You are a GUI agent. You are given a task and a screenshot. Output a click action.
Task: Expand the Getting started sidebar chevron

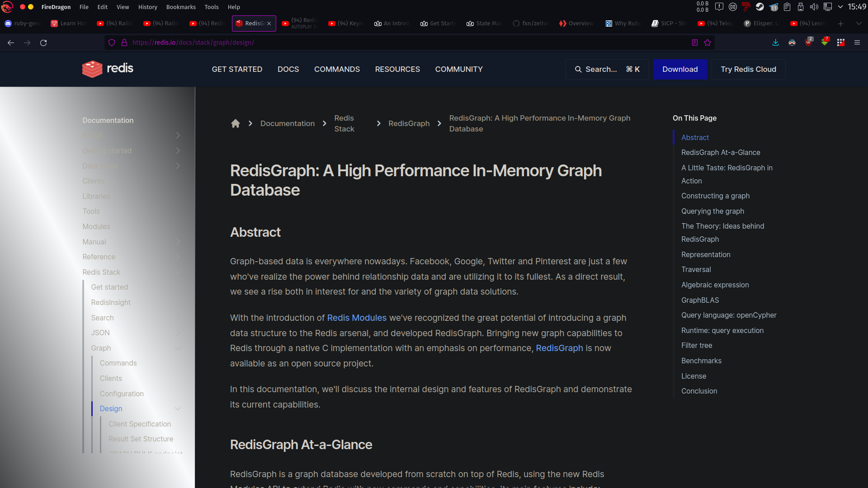pyautogui.click(x=178, y=150)
